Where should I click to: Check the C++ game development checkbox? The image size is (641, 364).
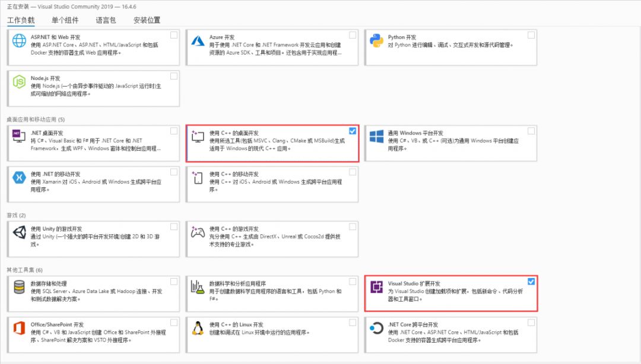[353, 226]
